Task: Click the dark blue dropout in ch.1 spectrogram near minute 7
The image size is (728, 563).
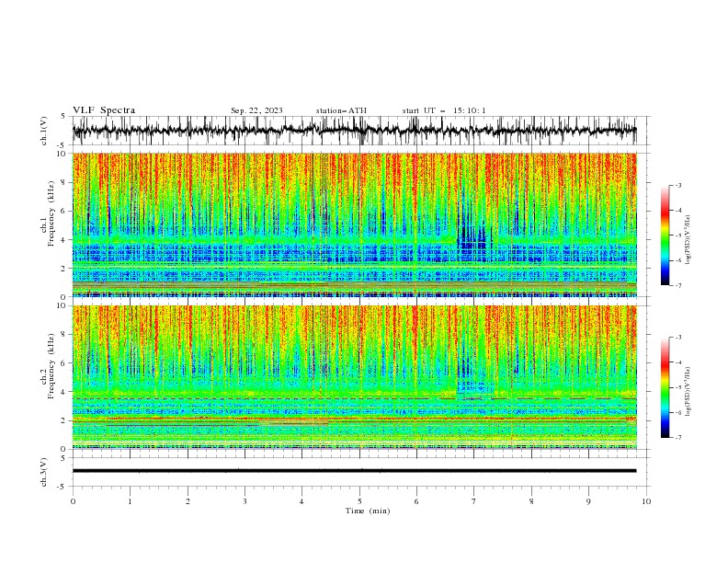Action: click(473, 237)
